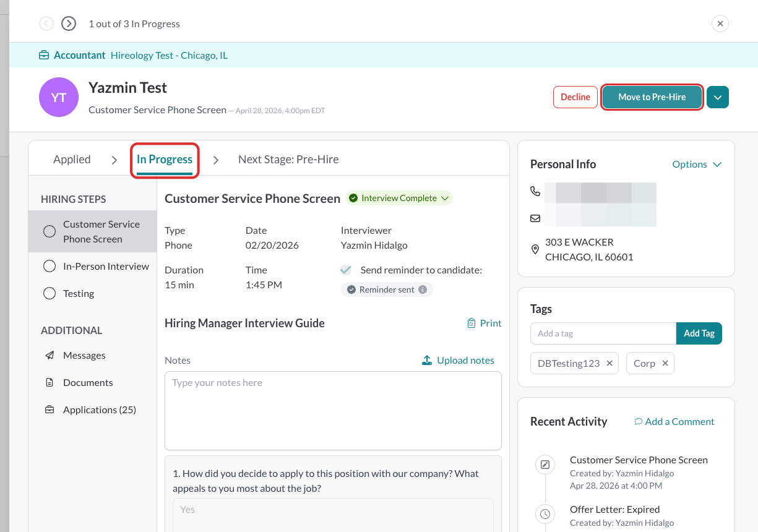Click the phone icon in Personal Info
Viewport: 758px width, 532px height.
[x=535, y=191]
